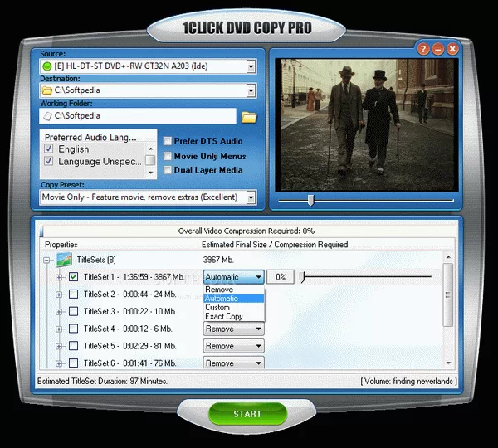Viewport: 498px width, 448px height.
Task: Toggle the Movie Only Menus option
Action: pyautogui.click(x=167, y=156)
